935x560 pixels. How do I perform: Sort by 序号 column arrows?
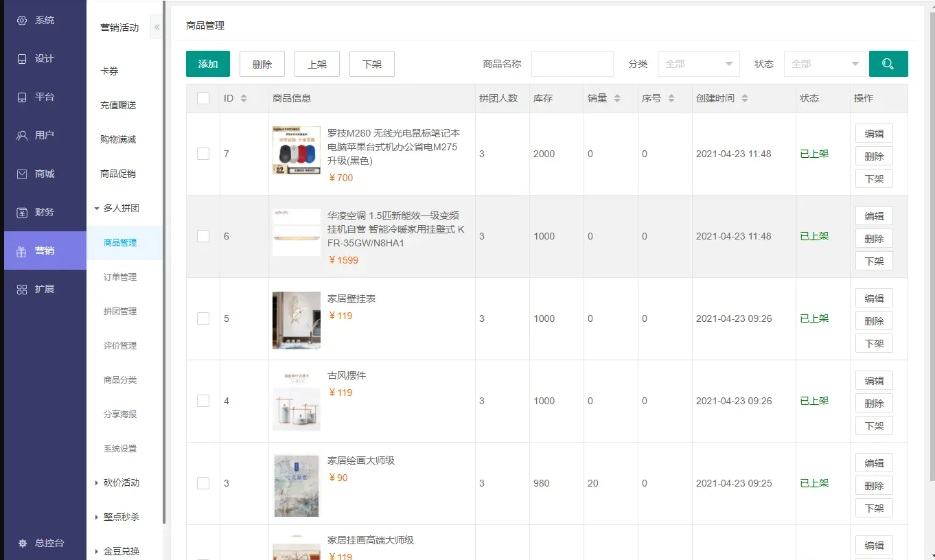pos(671,99)
